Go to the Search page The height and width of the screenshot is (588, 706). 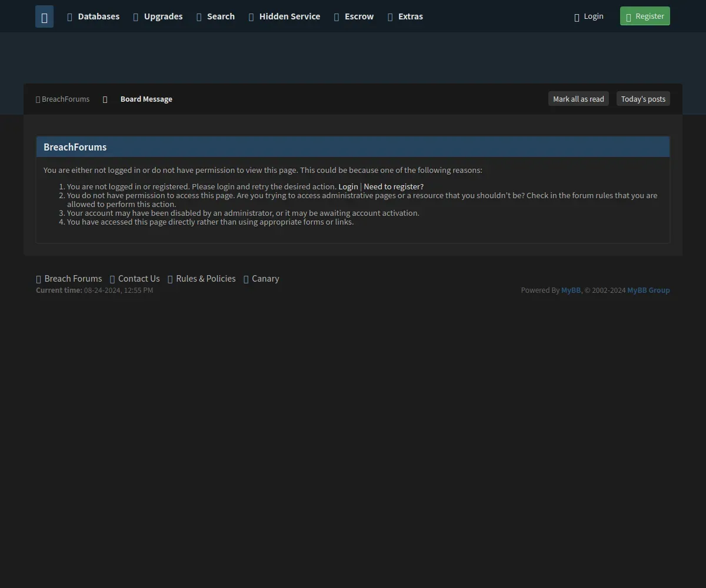pyautogui.click(x=215, y=16)
